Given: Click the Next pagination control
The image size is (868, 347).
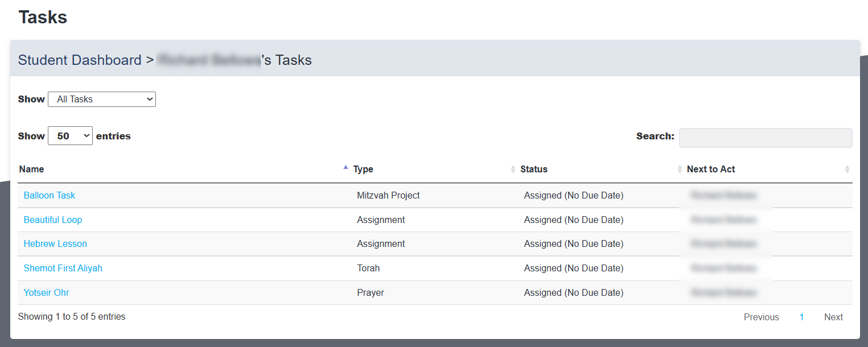Looking at the screenshot, I should (x=833, y=317).
